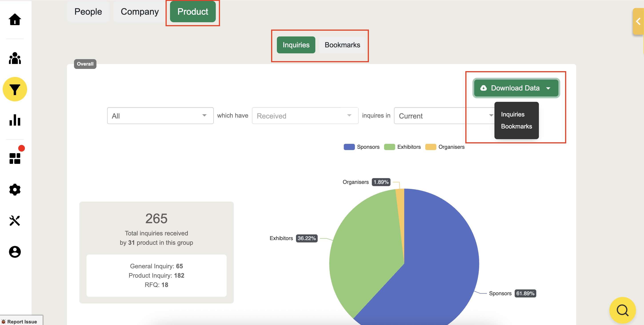Click the yellow funnel filter icon
Screen dimensions: 644x325
(x=15, y=89)
